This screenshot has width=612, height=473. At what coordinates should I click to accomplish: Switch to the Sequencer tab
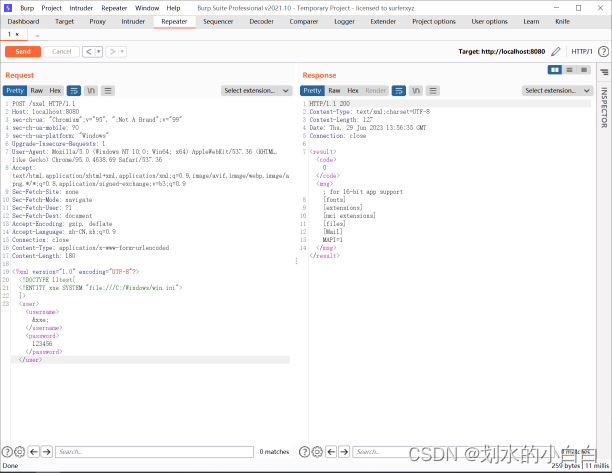point(218,21)
